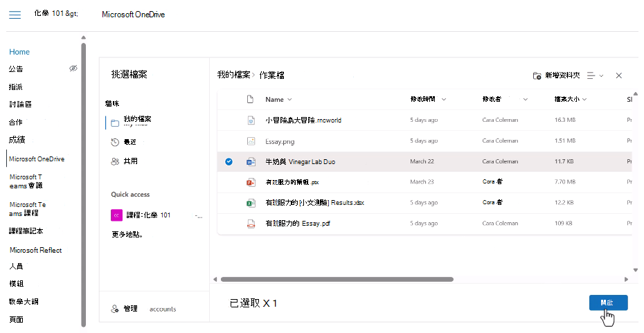Open 更多地點 link
The height and width of the screenshot is (333, 644).
127,235
